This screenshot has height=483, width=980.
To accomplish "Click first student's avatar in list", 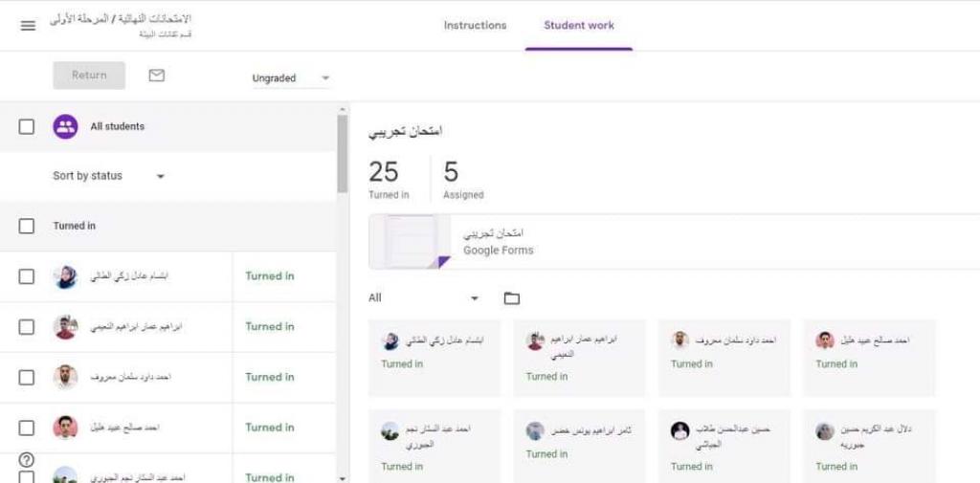I will pyautogui.click(x=65, y=276).
